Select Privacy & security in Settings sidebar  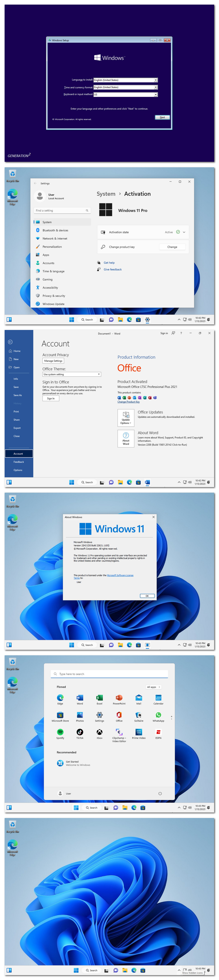tap(62, 296)
